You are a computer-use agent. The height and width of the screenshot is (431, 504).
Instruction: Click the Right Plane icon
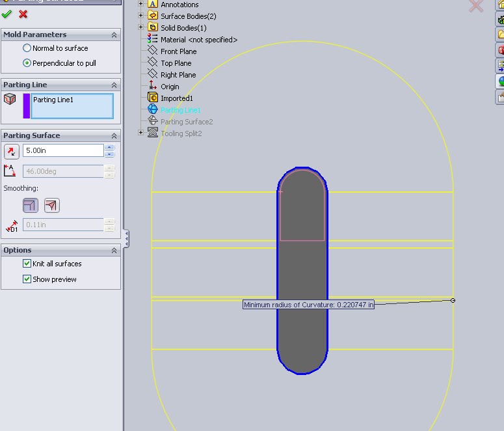coord(152,74)
